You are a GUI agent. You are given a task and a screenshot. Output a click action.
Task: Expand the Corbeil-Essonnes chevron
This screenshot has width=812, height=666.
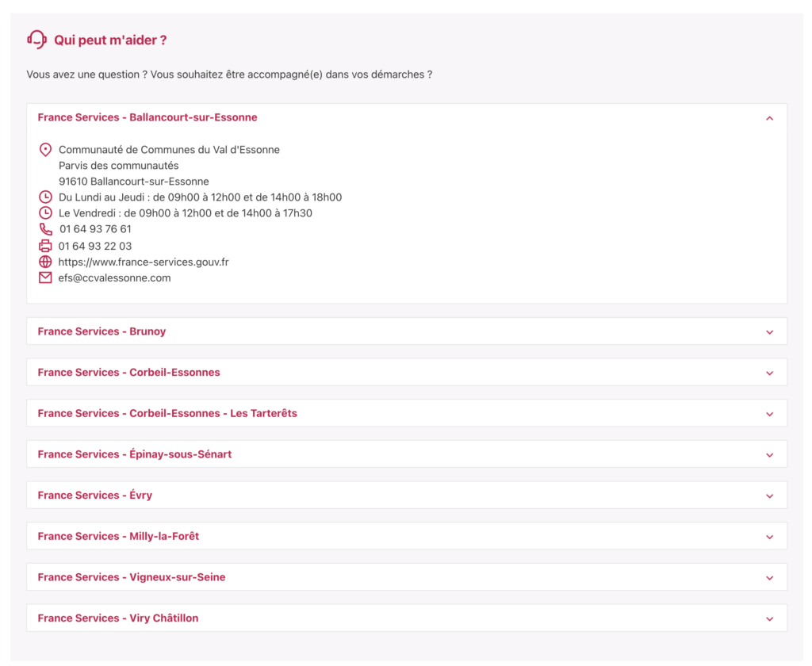(x=769, y=373)
